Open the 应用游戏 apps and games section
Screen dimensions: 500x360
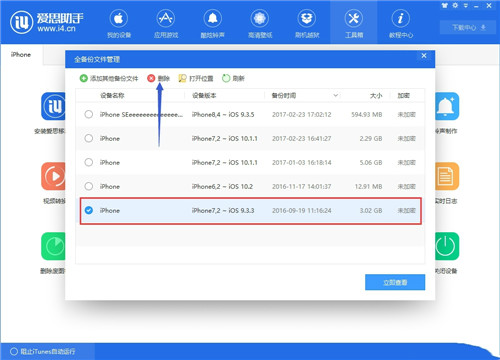click(x=166, y=23)
